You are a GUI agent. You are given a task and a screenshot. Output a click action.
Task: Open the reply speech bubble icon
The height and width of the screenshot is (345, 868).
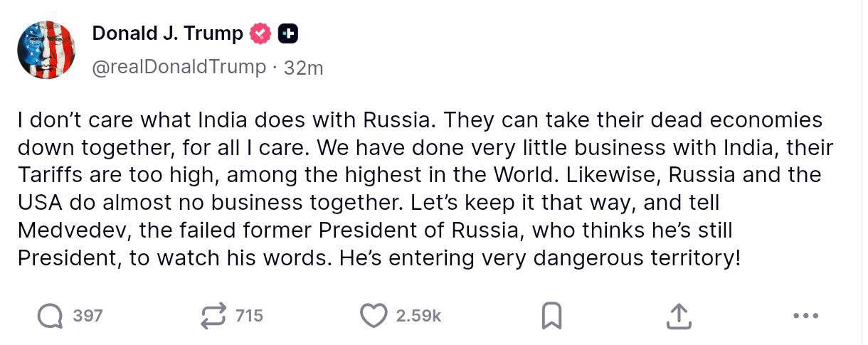click(x=50, y=316)
